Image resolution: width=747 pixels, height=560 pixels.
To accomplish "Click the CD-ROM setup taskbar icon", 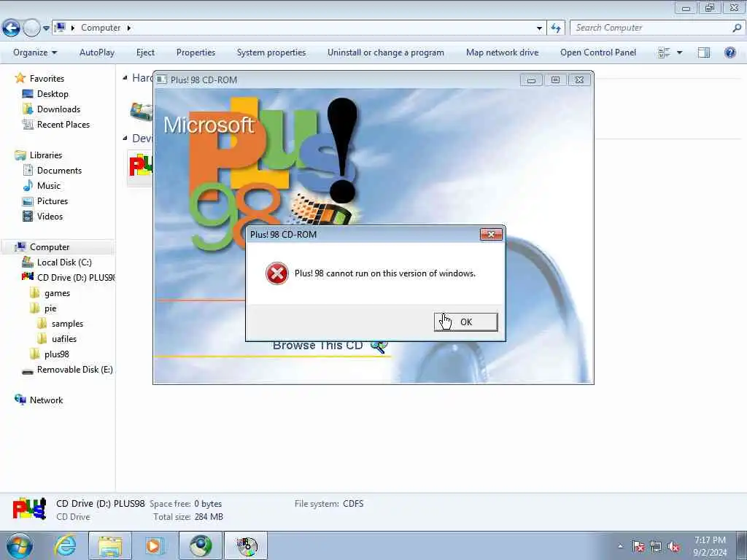I will click(247, 545).
